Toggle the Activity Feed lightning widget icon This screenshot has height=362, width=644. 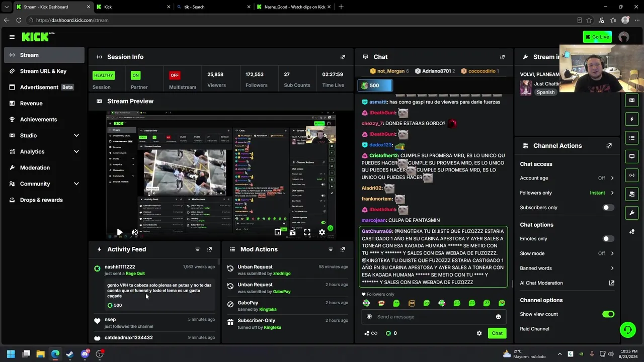pyautogui.click(x=632, y=119)
